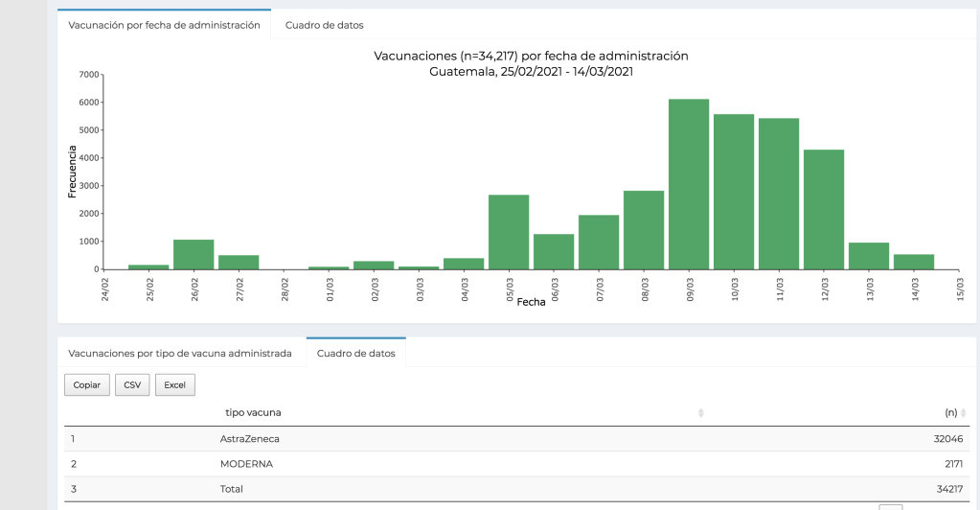Download table using Excel button
Viewport: 980px width, 510px height.
174,384
